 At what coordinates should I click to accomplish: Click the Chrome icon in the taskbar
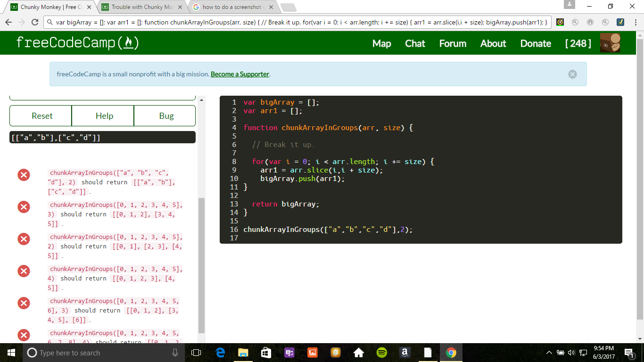pyautogui.click(x=451, y=353)
